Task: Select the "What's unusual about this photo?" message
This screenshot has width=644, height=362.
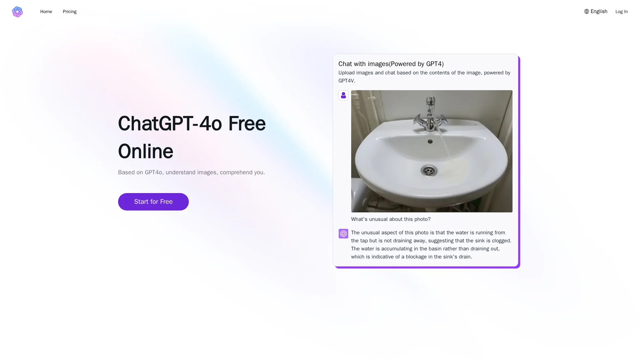Action: [391, 219]
